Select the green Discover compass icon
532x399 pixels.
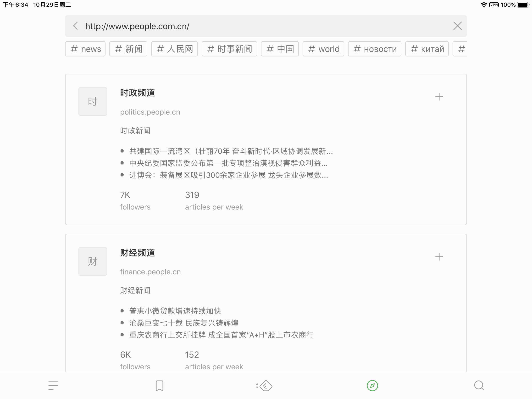click(372, 386)
